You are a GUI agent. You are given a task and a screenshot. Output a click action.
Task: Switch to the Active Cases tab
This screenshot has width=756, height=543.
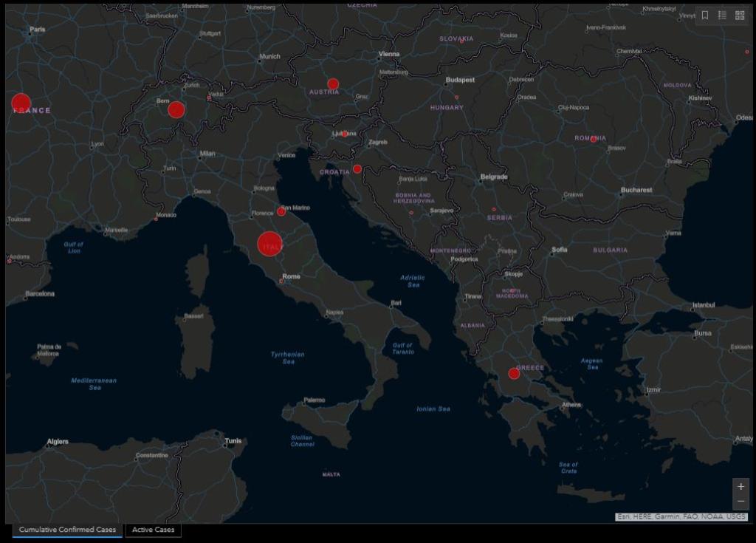pyautogui.click(x=154, y=530)
